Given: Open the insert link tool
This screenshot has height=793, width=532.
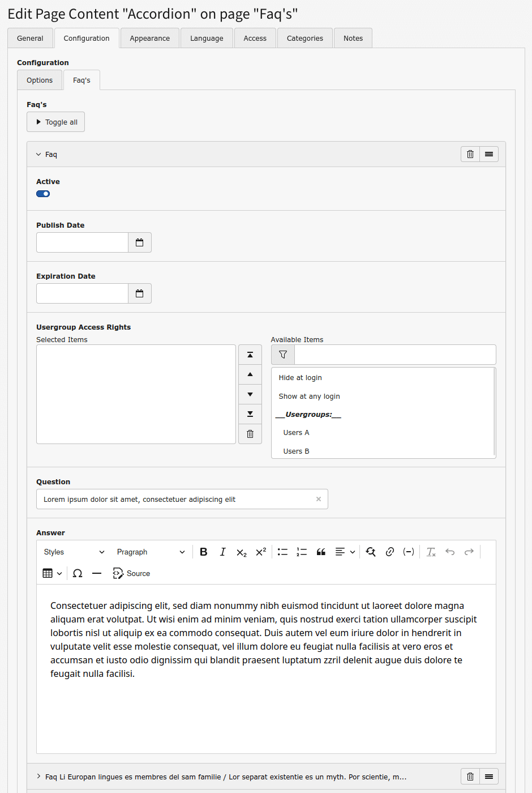Looking at the screenshot, I should pyautogui.click(x=390, y=552).
